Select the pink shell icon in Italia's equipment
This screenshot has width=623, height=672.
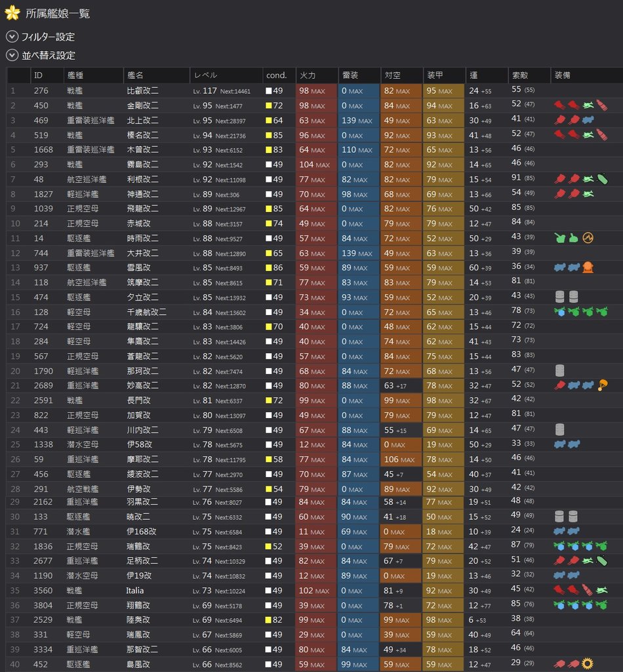click(x=588, y=590)
